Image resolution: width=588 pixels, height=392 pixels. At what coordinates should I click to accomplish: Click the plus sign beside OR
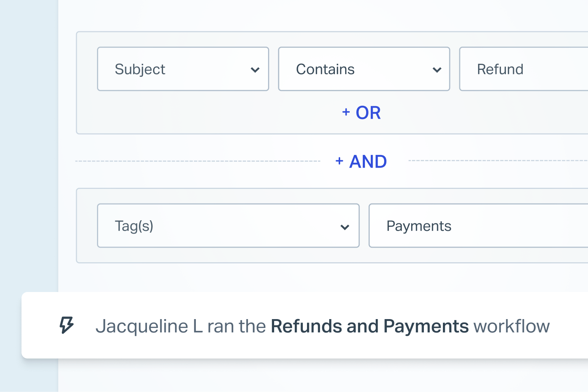346,112
